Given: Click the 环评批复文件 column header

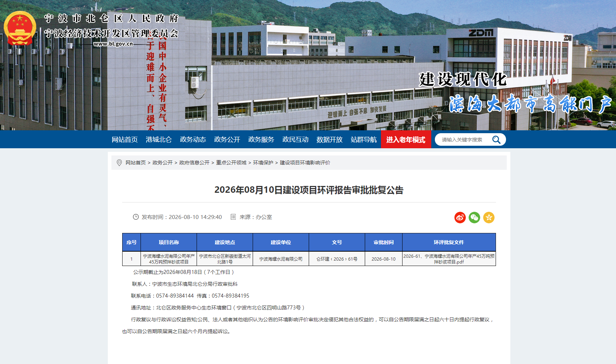Looking at the screenshot, I should (x=449, y=242).
